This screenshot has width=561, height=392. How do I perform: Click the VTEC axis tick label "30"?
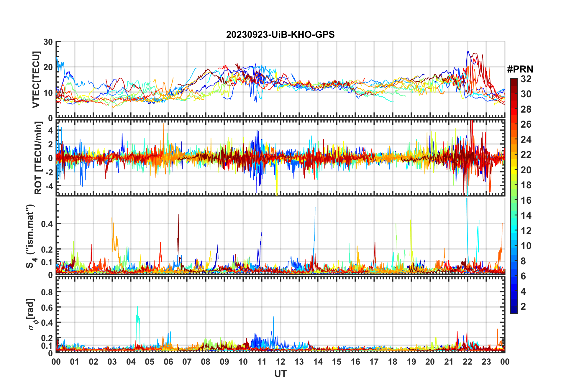click(48, 42)
